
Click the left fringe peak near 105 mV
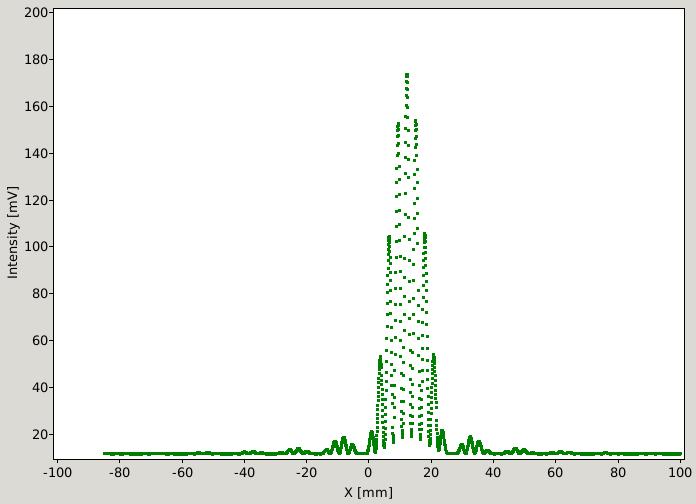(389, 238)
